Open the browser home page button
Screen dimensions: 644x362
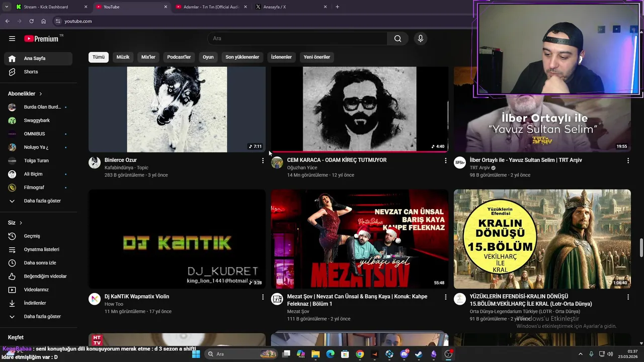[43, 21]
